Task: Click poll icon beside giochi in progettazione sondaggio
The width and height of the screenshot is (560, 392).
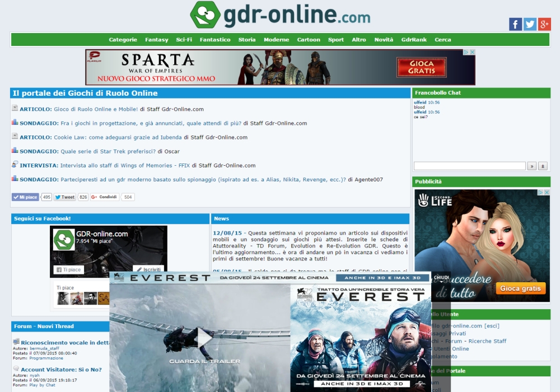Action: point(15,122)
